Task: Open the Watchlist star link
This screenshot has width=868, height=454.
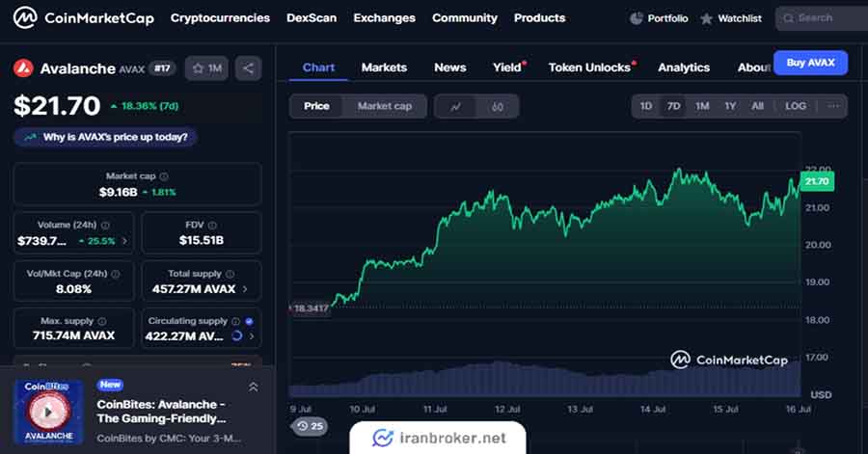Action: [731, 18]
